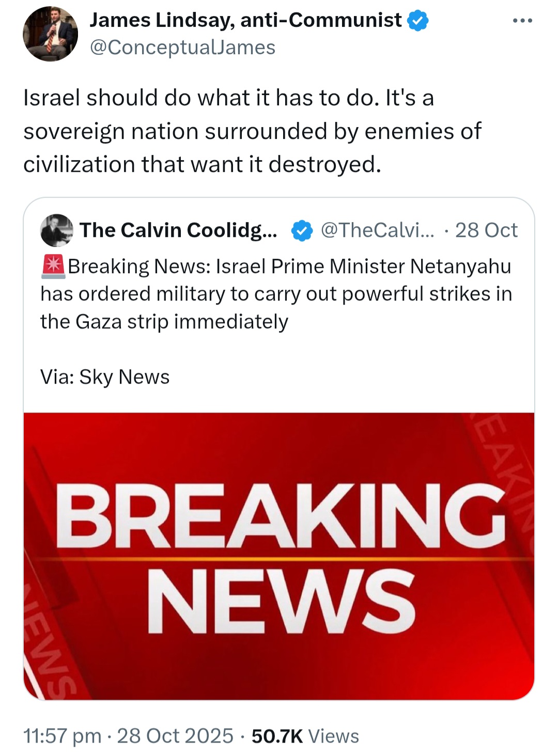Open James Lindsay's profile avatar
The width and height of the screenshot is (558, 756).
click(50, 34)
